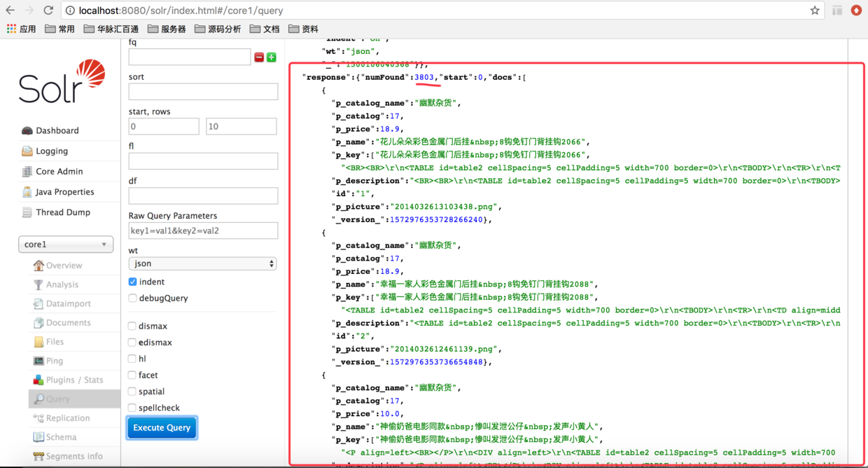868x468 pixels.
Task: Click the start field showing 0
Action: 164,126
